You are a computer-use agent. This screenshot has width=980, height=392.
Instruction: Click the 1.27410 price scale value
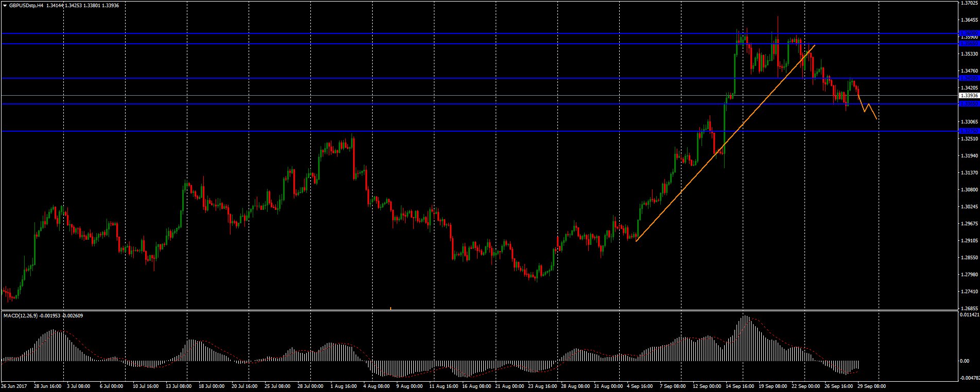970,292
